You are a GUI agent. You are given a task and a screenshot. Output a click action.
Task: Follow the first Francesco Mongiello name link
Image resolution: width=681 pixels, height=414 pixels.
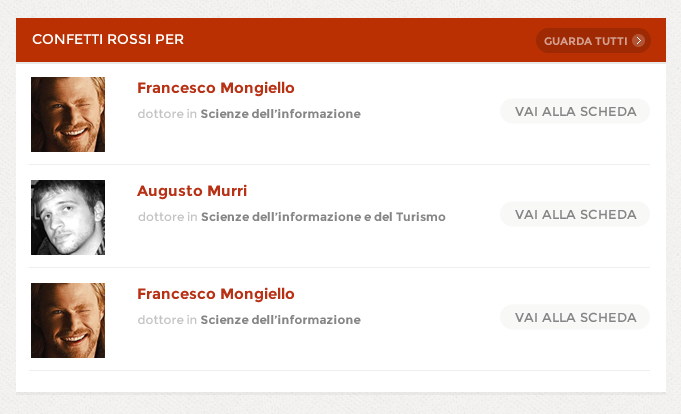[x=216, y=88]
